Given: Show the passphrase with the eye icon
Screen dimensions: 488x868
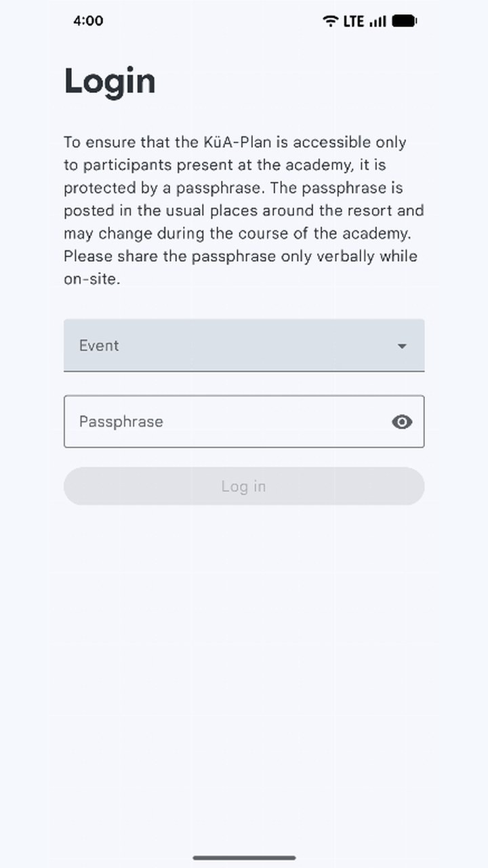Looking at the screenshot, I should 402,422.
